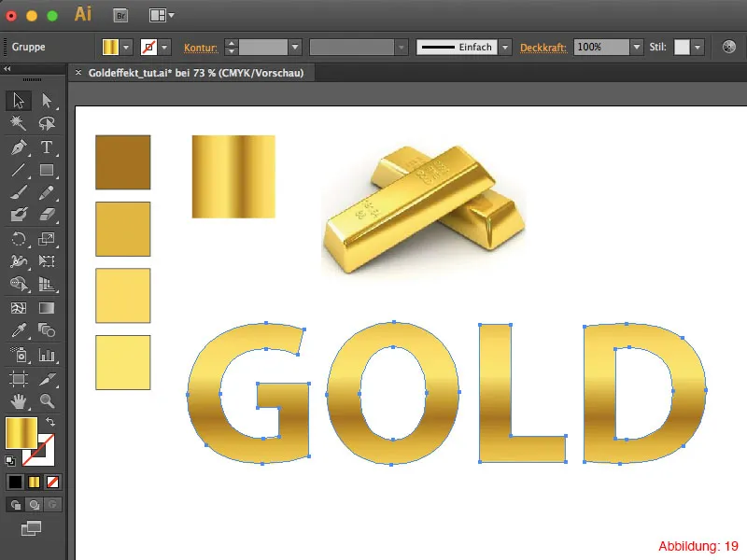Select the Mesh tool
Image resolution: width=747 pixels, height=560 pixels.
(x=19, y=308)
